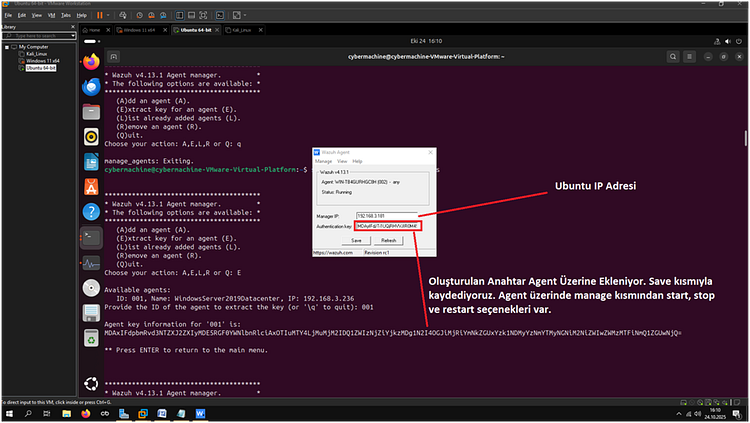The image size is (750, 423).
Task: Open the terminal search icon
Action: (673, 57)
